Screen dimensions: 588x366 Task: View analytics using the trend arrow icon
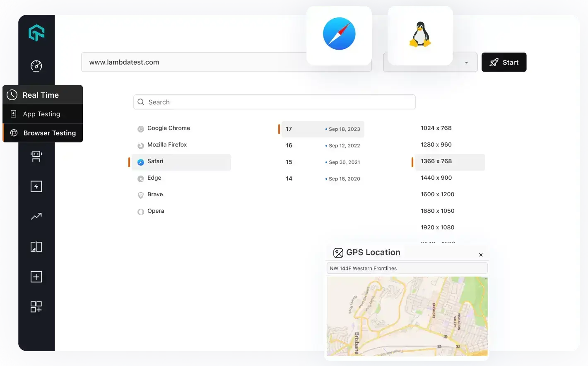coord(36,216)
